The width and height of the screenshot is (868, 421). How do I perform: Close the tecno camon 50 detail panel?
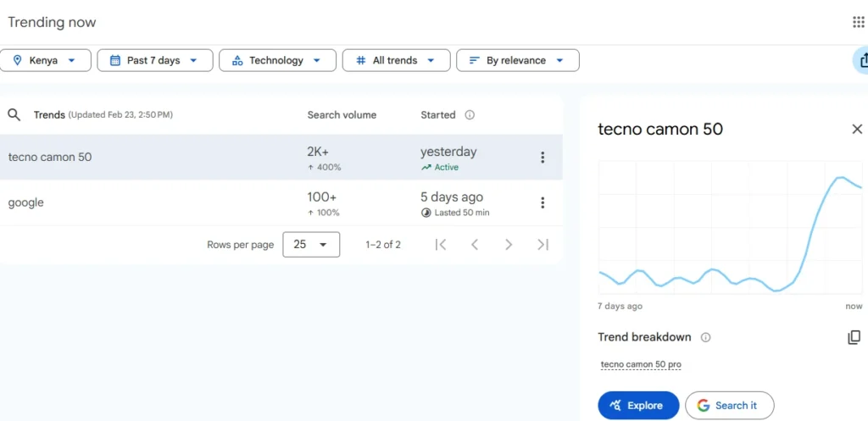857,129
